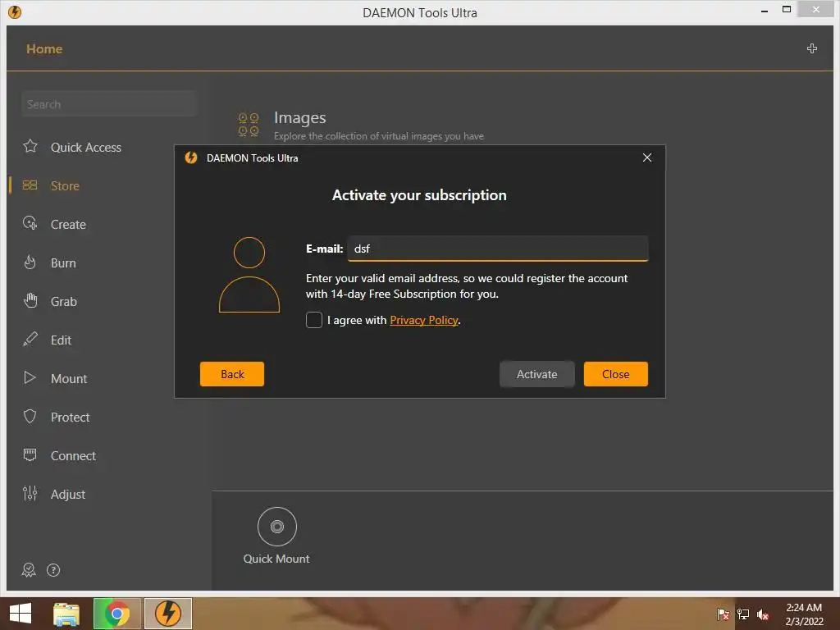Viewport: 840px width, 630px height.
Task: Open the Burn section
Action: [63, 263]
